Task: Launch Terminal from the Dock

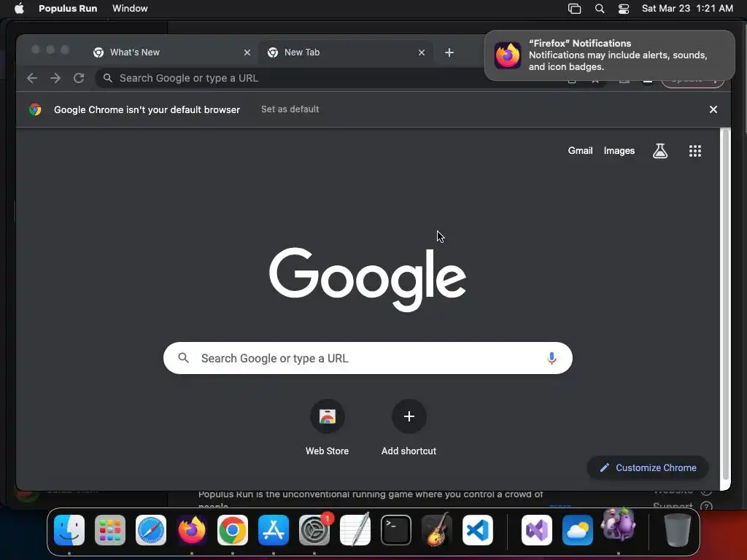Action: 396,530
